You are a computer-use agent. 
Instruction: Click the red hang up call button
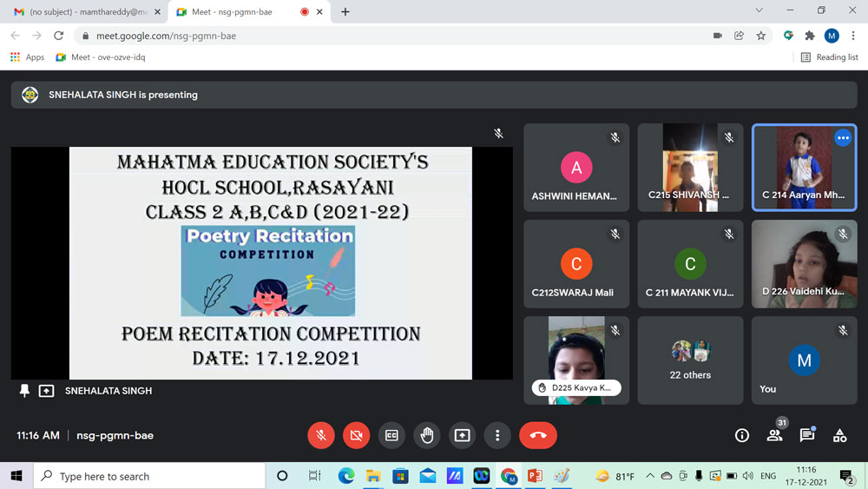(x=537, y=435)
